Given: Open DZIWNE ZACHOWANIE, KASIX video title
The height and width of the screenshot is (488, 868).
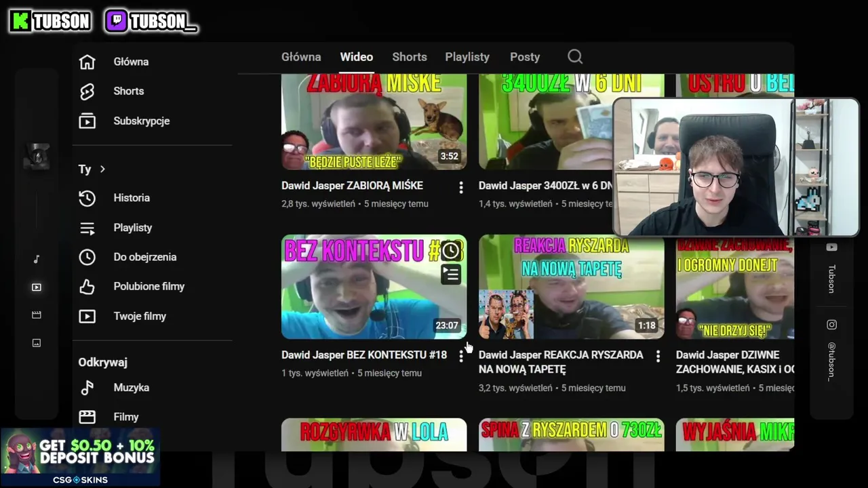Looking at the screenshot, I should tap(735, 362).
